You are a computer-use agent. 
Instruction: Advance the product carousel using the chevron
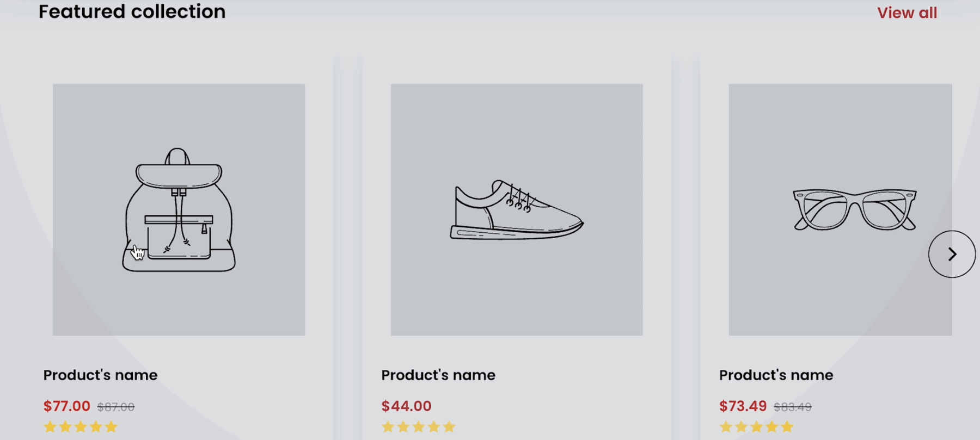(952, 253)
